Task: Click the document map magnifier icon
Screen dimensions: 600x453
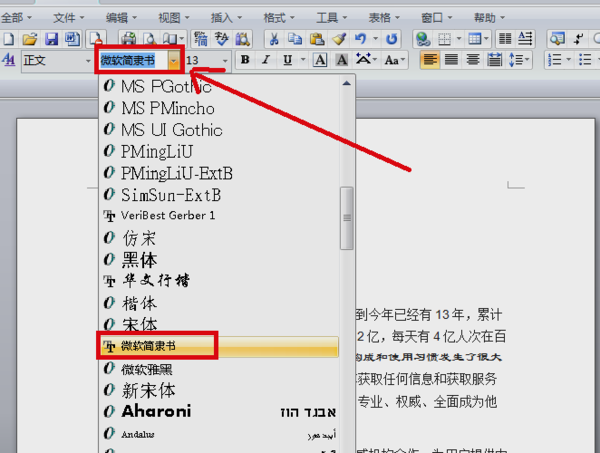Action: click(557, 39)
